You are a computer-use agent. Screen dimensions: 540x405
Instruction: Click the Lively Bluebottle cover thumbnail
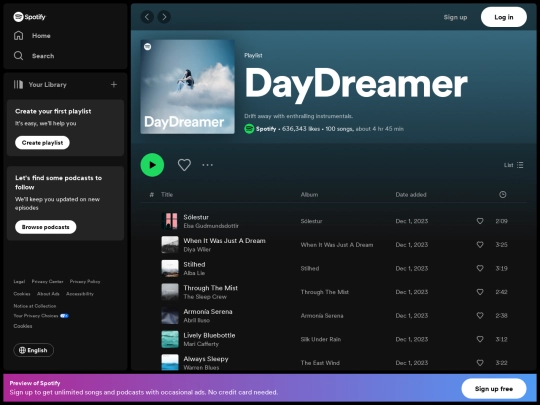click(170, 339)
